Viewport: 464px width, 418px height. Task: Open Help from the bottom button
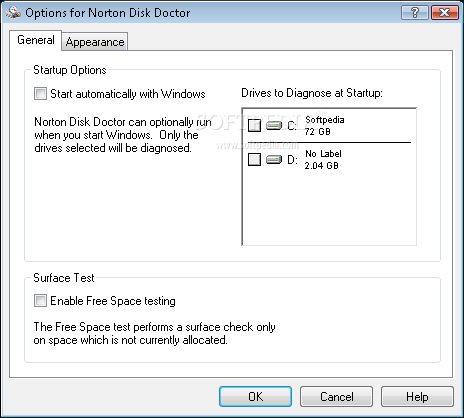(417, 397)
